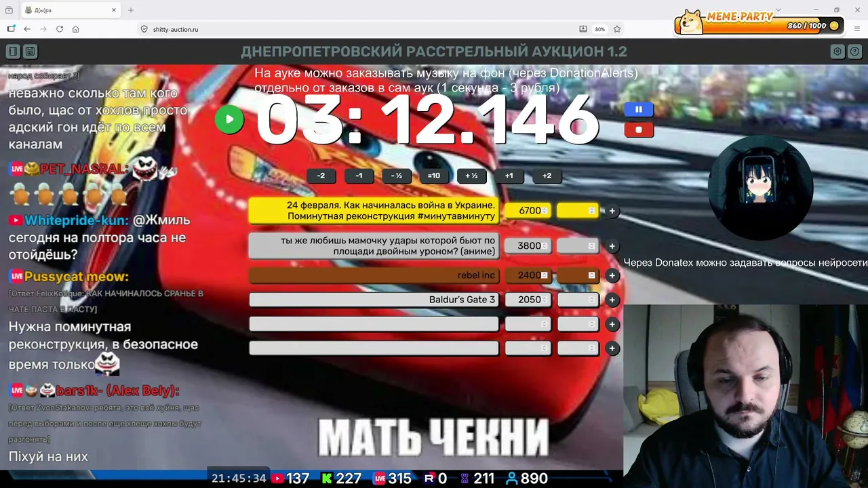Select the 'rebel inc' lot name field
The width and height of the screenshot is (868, 488).
click(374, 275)
